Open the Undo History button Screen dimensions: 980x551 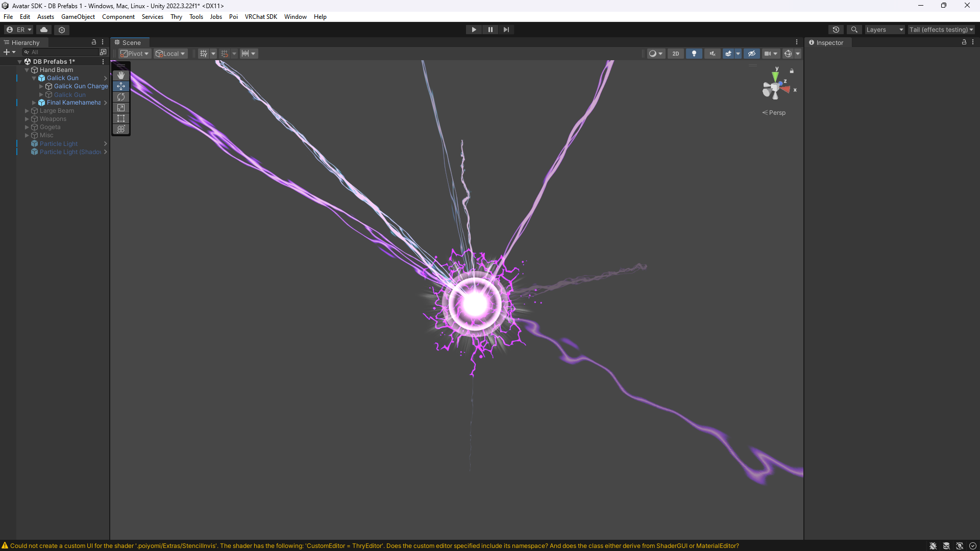coord(836,30)
